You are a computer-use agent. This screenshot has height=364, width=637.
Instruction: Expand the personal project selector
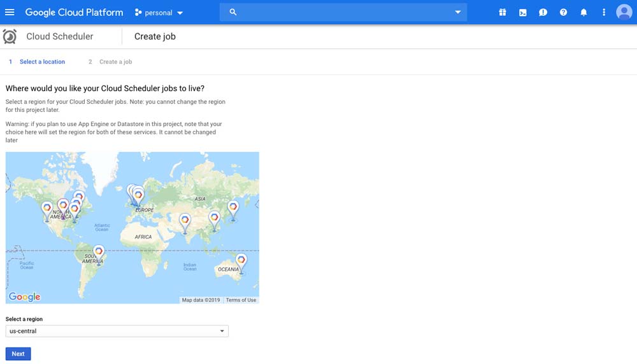tap(159, 12)
